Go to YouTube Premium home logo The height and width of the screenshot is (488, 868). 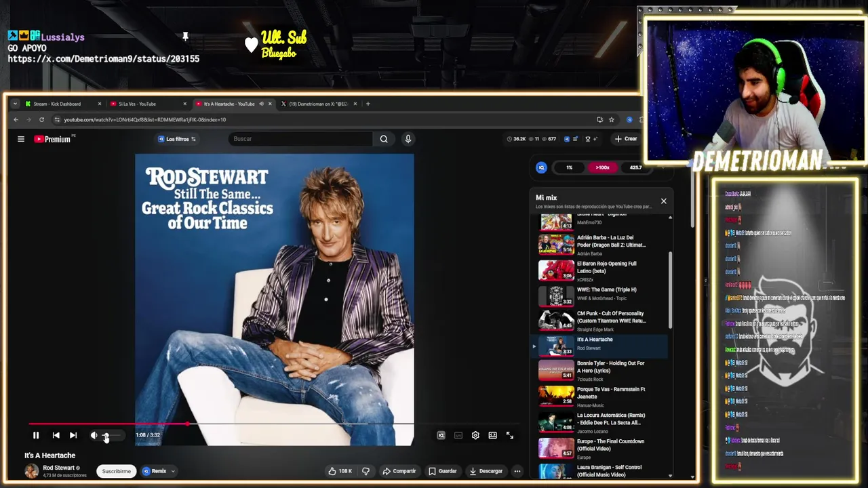click(53, 139)
